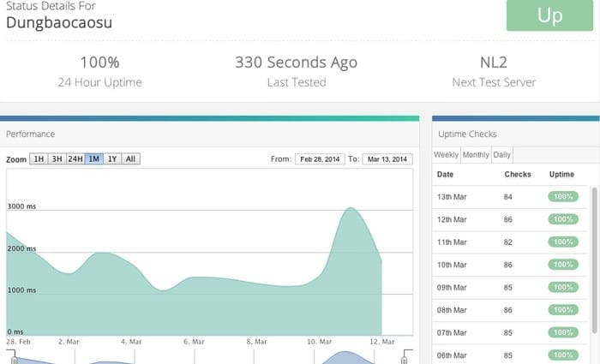Viewport: 600px width, 364px height.
Task: Click the right navigator range handle
Action: pos(404,360)
